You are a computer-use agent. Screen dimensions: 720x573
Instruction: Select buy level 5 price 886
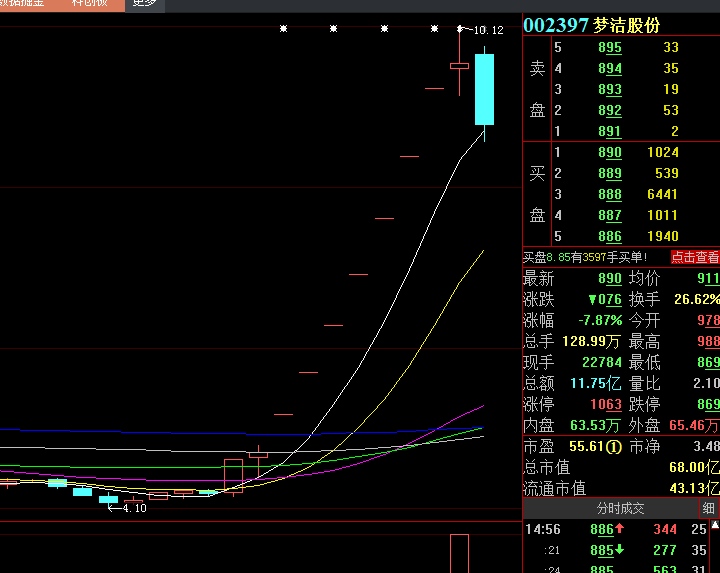tap(609, 237)
